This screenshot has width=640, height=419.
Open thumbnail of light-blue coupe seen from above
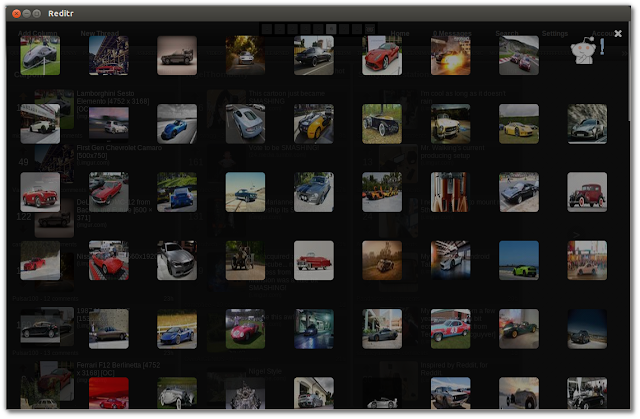point(245,124)
